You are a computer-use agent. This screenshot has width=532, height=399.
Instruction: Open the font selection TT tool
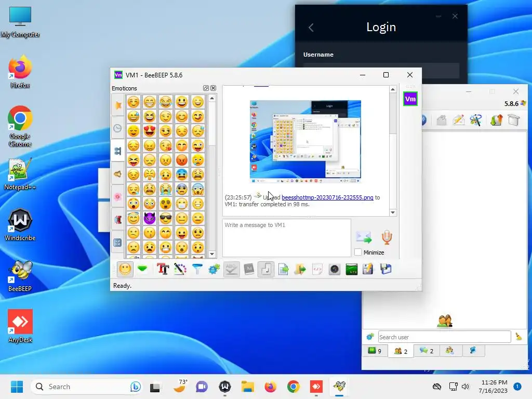point(163,269)
